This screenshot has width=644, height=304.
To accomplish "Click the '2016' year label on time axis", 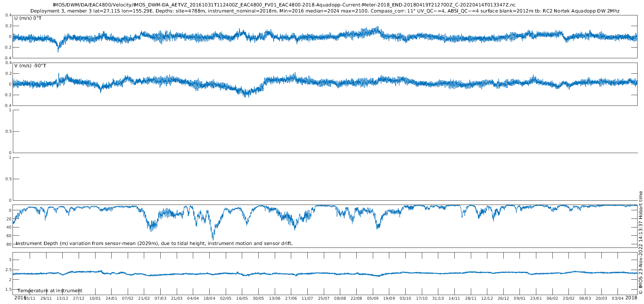I will 20,298.
